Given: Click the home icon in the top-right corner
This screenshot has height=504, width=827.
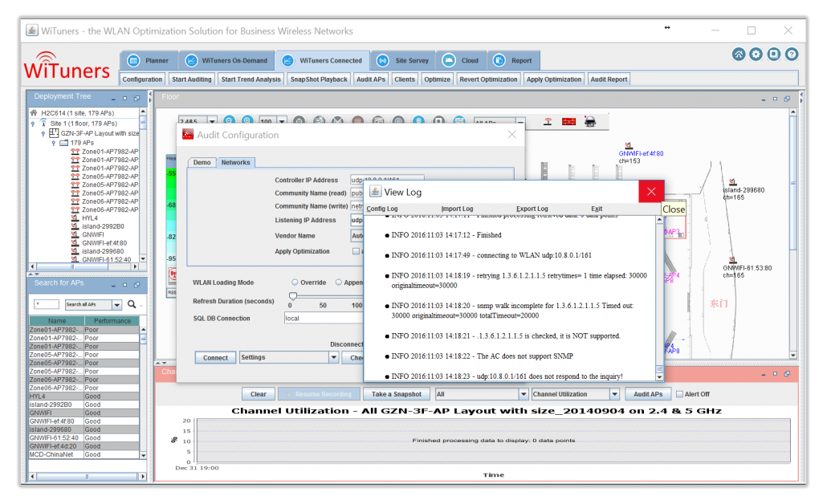Looking at the screenshot, I should [x=739, y=55].
